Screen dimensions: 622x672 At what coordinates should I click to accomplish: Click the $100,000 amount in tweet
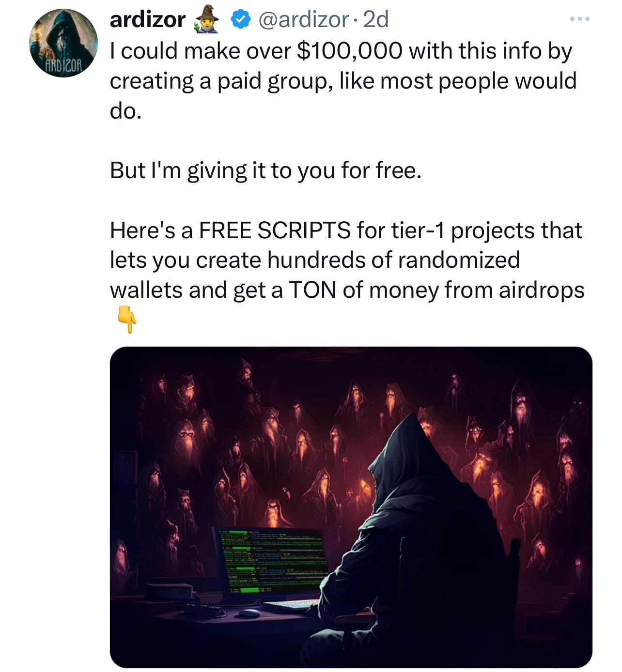[x=349, y=51]
